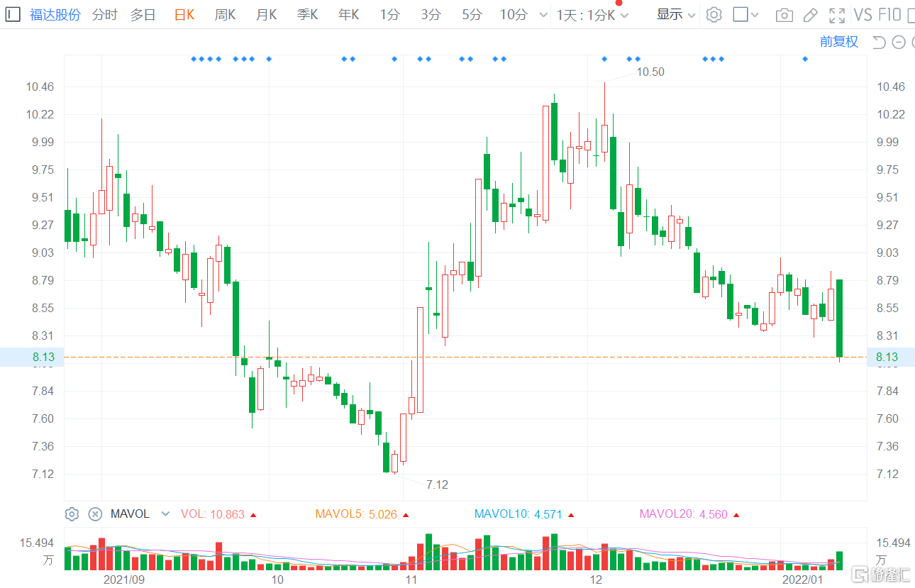This screenshot has width=915, height=588.
Task: Expand more minute intervals chevron
Action: click(x=543, y=15)
